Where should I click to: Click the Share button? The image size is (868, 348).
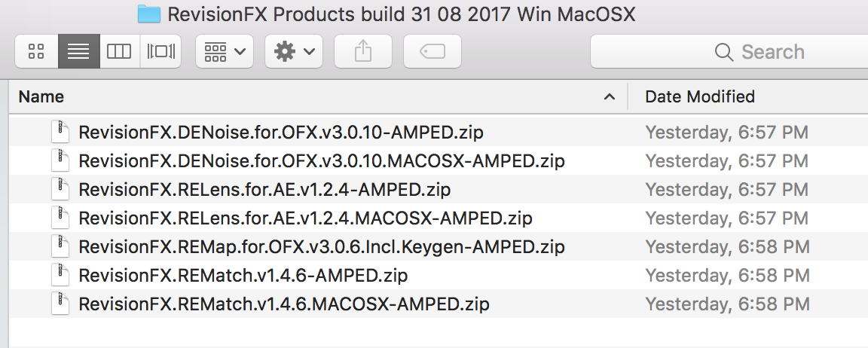tap(362, 52)
